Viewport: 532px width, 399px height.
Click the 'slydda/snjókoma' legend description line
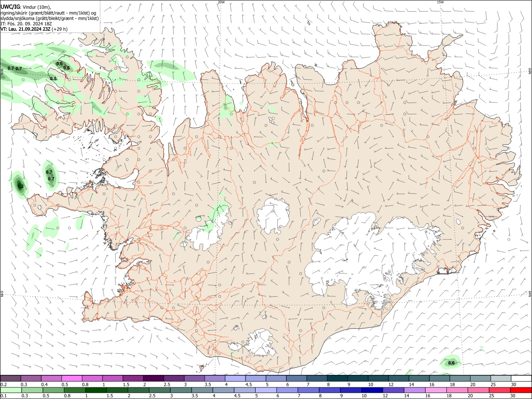pos(49,18)
